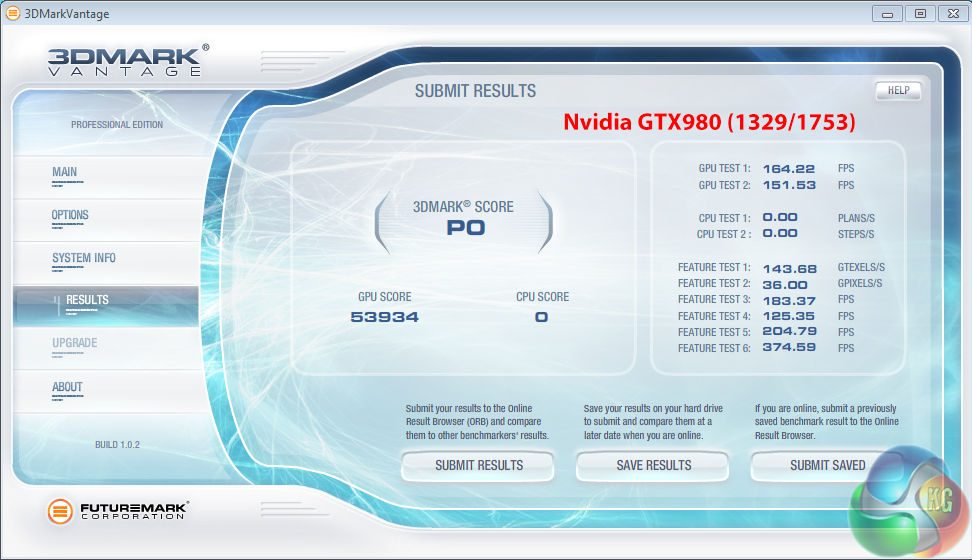The image size is (972, 560).
Task: Click the FEATURE TEST 6 label
Action: (714, 349)
